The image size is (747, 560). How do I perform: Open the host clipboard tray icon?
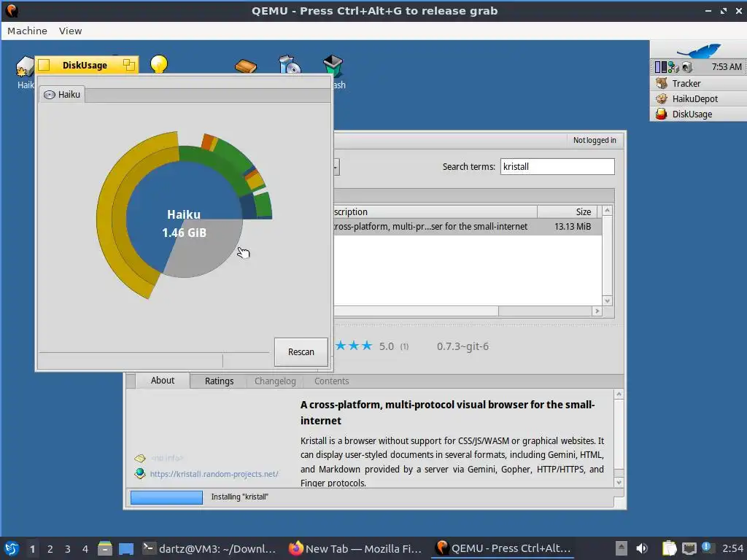(x=670, y=548)
